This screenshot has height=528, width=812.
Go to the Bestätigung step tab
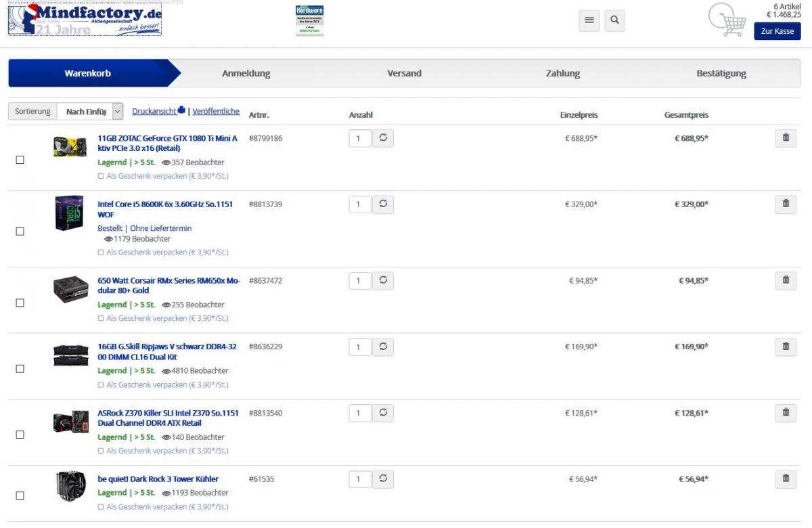(721, 73)
